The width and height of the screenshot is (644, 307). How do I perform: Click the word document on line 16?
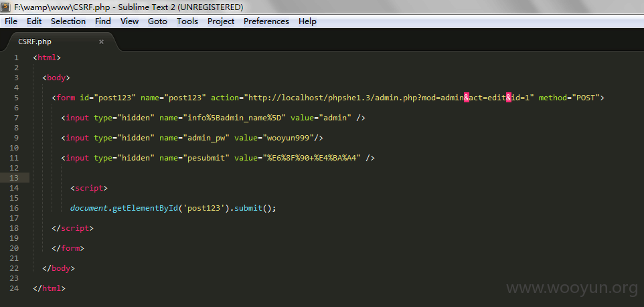pyautogui.click(x=89, y=208)
